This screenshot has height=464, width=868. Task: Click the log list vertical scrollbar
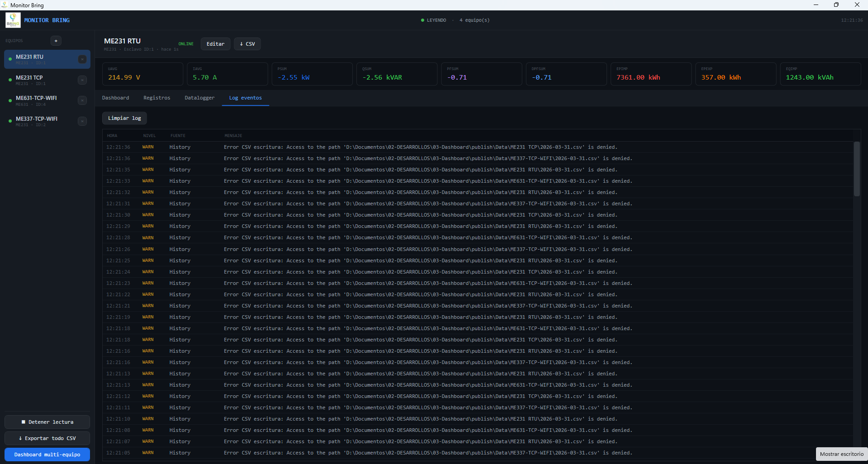(856, 169)
